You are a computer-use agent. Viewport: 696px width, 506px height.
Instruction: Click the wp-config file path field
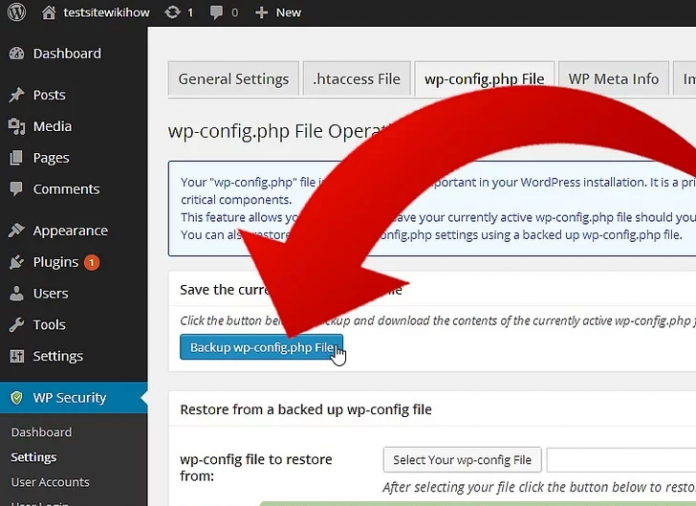pyautogui.click(x=620, y=460)
